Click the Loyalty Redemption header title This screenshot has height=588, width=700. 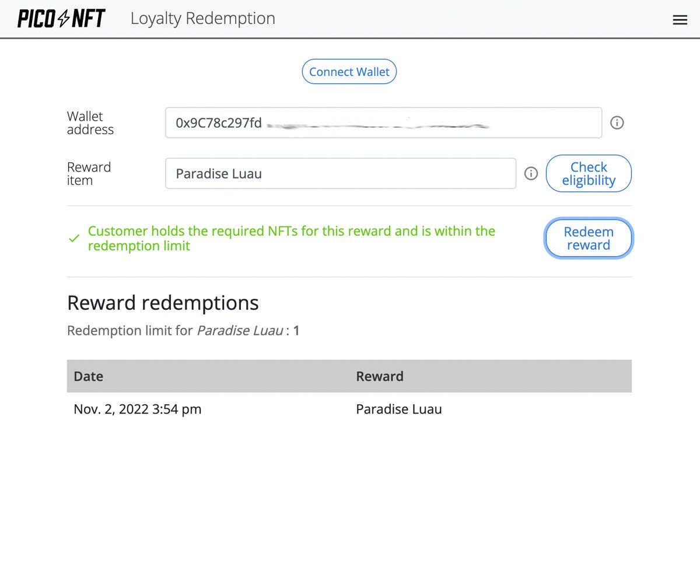click(202, 18)
